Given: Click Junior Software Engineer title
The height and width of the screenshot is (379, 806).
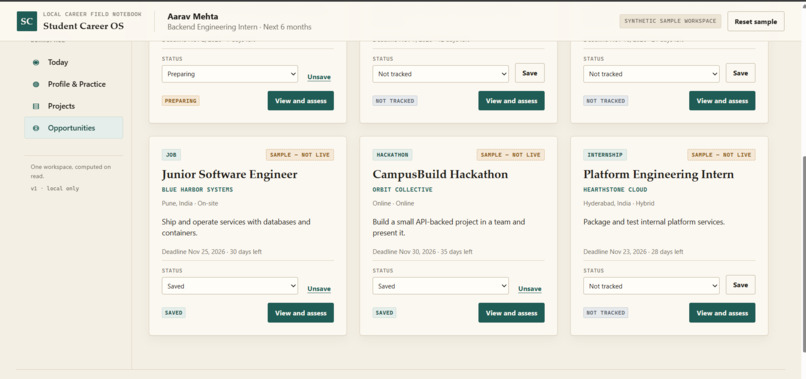Looking at the screenshot, I should 229,174.
